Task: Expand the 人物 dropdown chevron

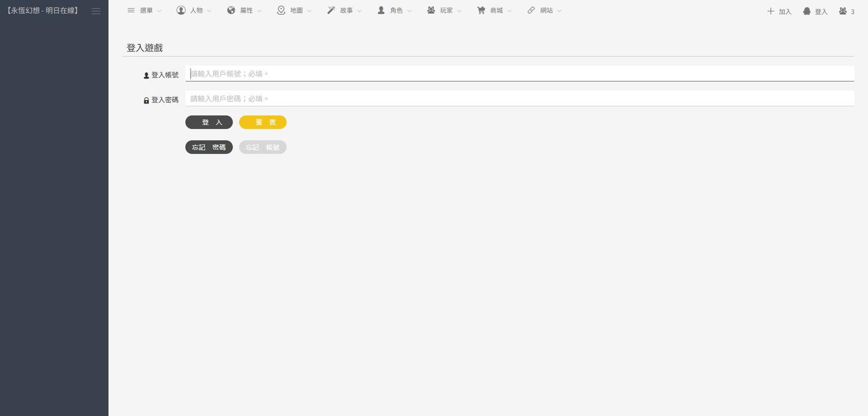Action: 209,11
